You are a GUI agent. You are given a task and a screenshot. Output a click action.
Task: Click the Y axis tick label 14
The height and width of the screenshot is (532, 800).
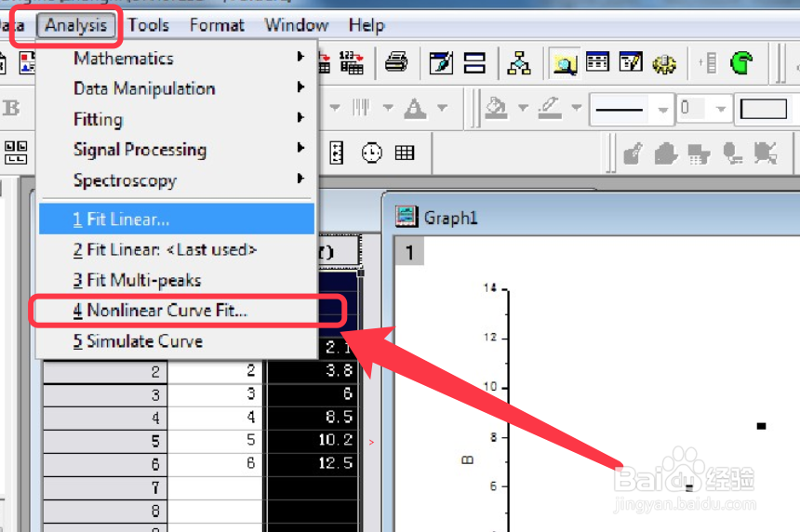[490, 288]
